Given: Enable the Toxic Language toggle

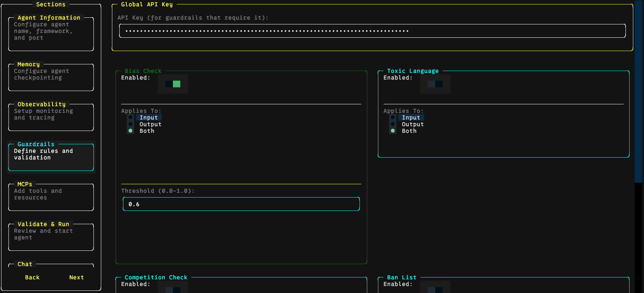Looking at the screenshot, I should [x=435, y=84].
